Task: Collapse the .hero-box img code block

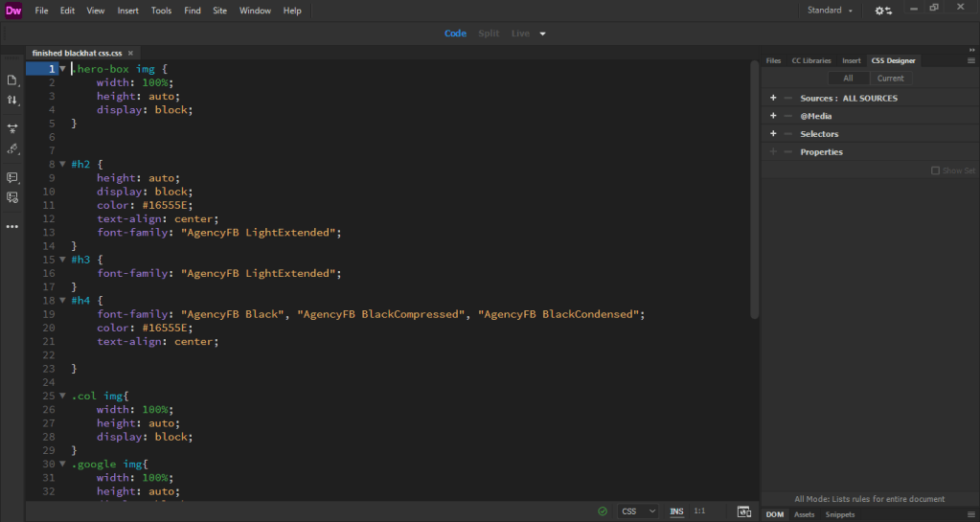Action: pyautogui.click(x=62, y=69)
